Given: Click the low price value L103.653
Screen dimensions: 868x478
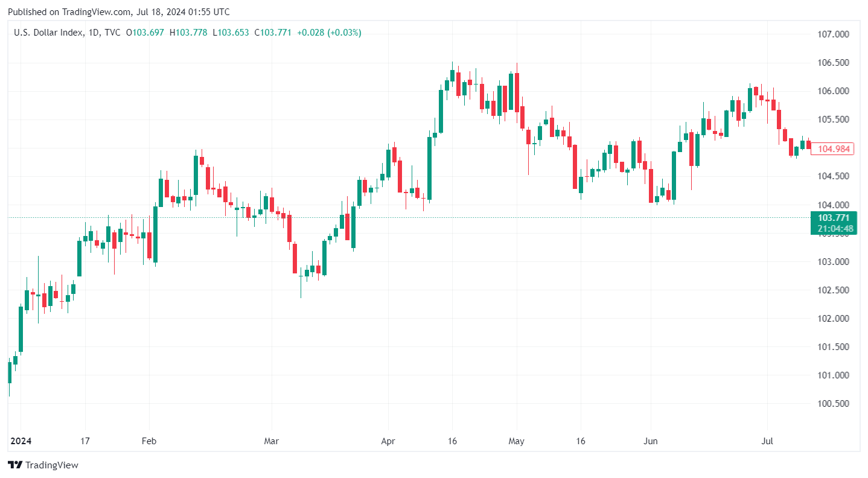Looking at the screenshot, I should click(231, 33).
